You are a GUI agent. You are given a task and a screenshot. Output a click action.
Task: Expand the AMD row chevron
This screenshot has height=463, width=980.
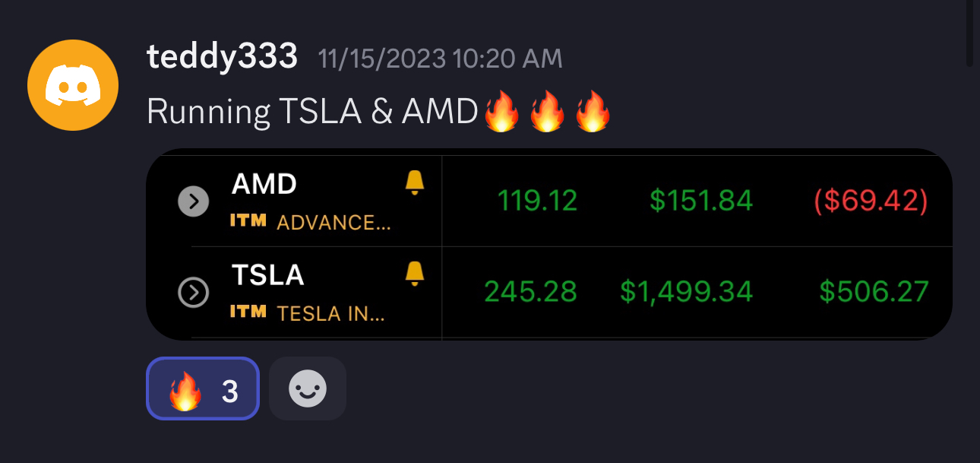193,201
